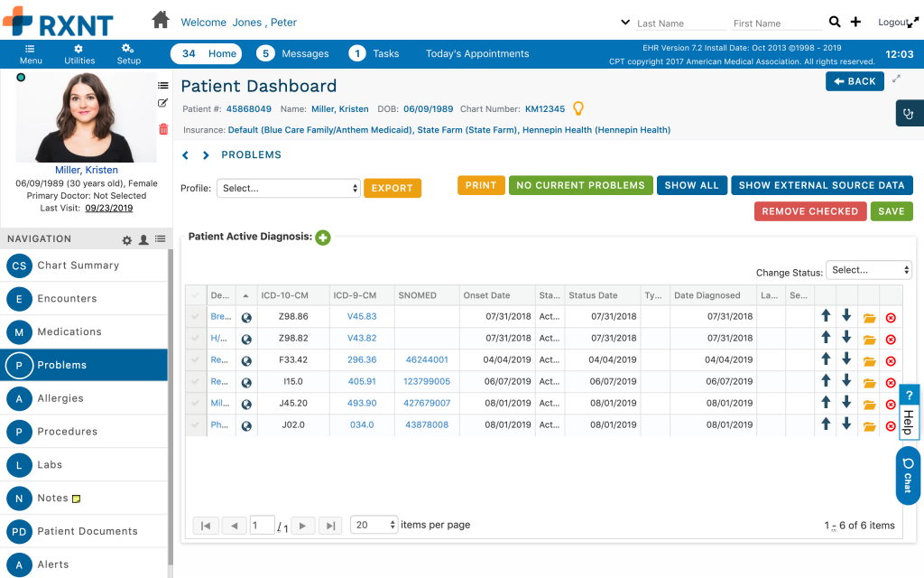Check the header select-all checkbox in the grid
The width and height of the screenshot is (924, 578).
point(196,295)
